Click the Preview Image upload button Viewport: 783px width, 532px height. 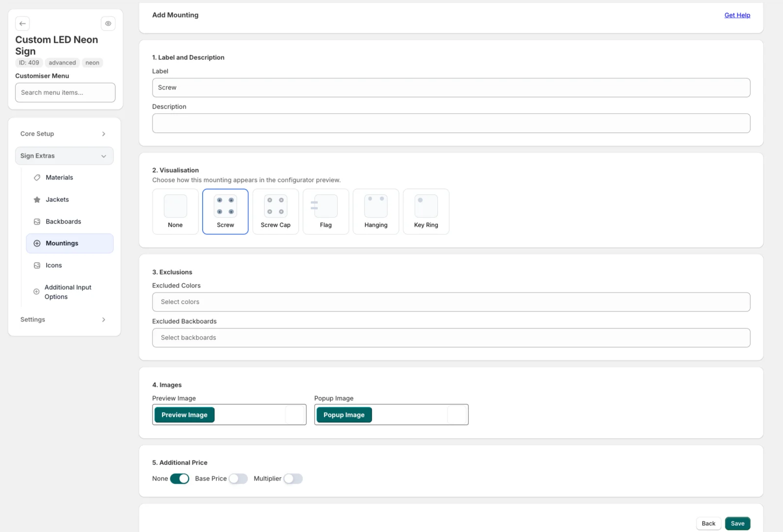[184, 415]
